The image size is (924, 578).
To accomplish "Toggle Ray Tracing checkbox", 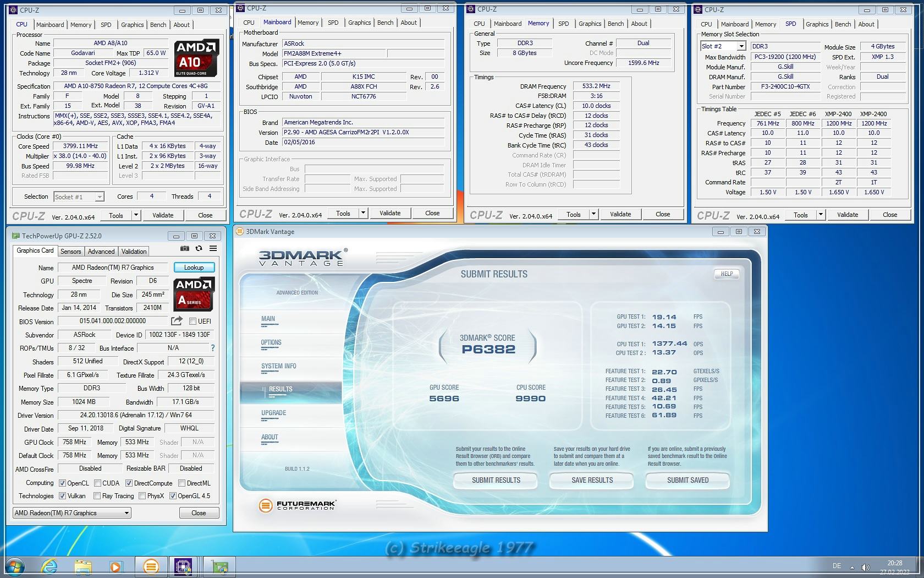I will (97, 495).
